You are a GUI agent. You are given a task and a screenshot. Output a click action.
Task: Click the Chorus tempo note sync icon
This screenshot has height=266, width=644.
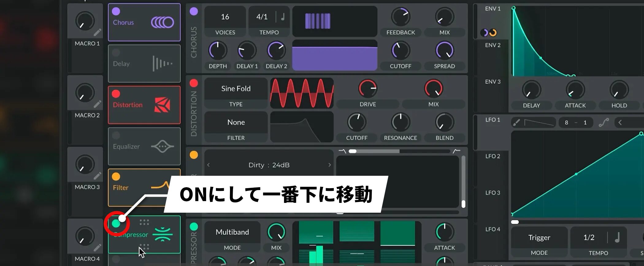pos(283,17)
